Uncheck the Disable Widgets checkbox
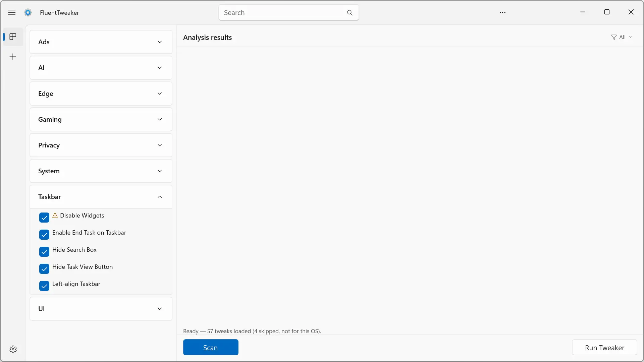The image size is (644, 362). pos(44,218)
